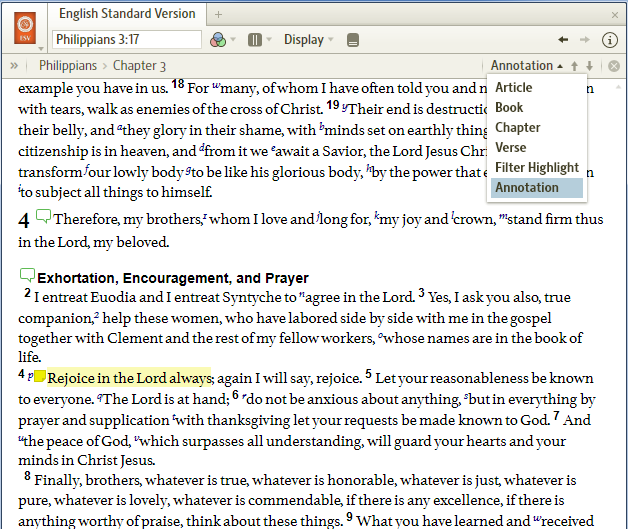Click verse number 18
This screenshot has width=628, height=529.
coord(178,84)
